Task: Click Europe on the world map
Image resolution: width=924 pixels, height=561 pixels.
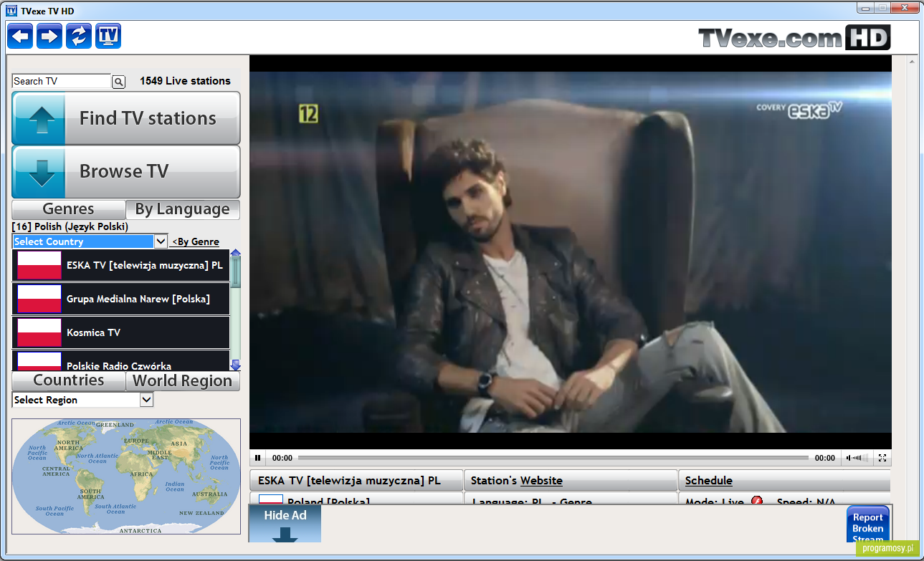Action: [135, 441]
